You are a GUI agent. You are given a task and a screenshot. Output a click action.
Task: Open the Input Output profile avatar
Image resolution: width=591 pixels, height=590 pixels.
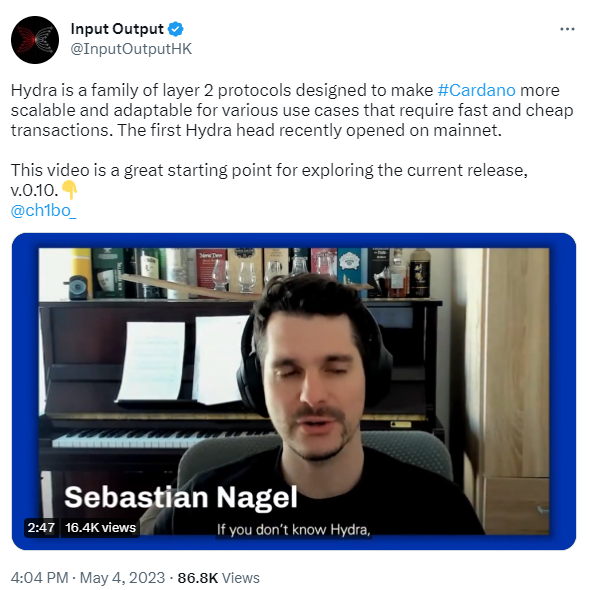tap(35, 40)
